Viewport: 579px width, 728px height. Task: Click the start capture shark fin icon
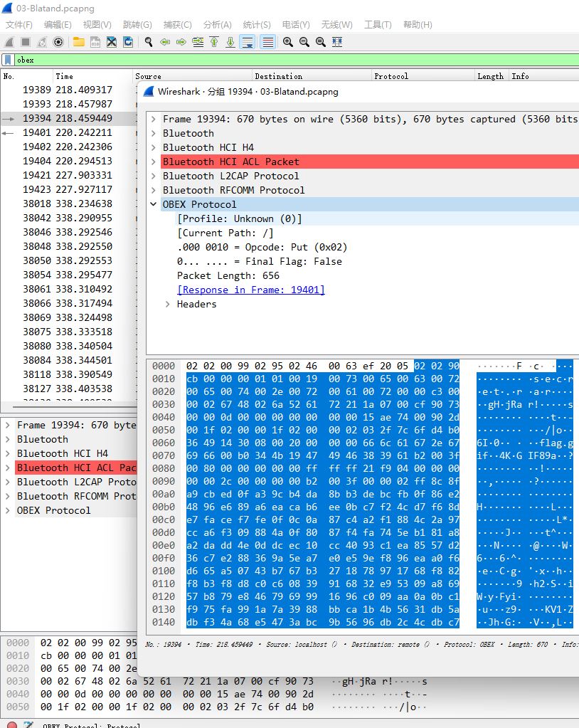(x=9, y=42)
